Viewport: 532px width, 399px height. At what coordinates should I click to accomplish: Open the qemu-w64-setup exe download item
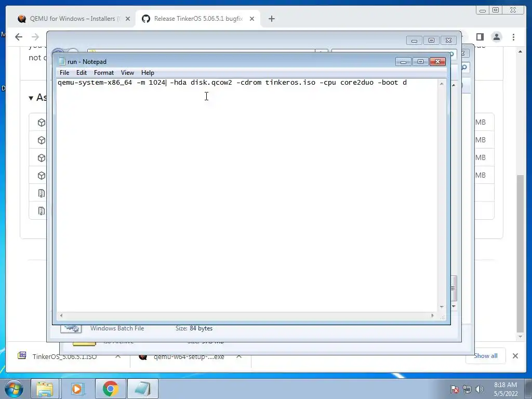tap(189, 356)
